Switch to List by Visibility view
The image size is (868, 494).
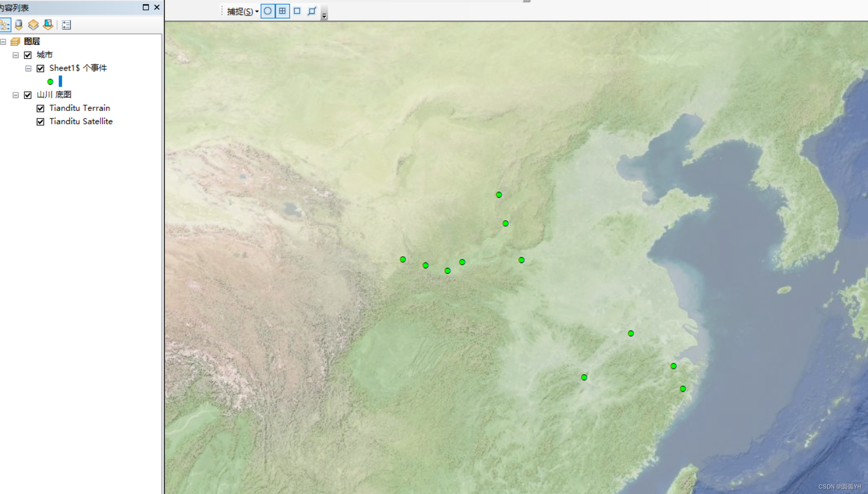coord(33,25)
